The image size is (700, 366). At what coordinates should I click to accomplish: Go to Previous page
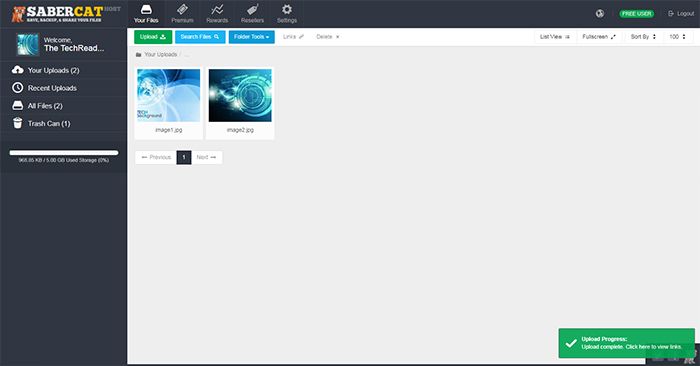coord(156,157)
